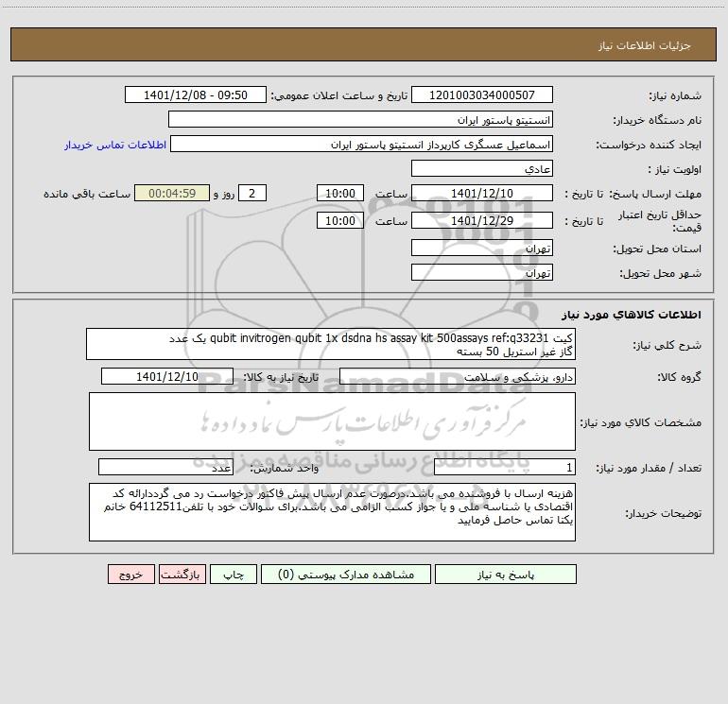Click the خروج exit button
The image size is (728, 704).
tap(130, 574)
